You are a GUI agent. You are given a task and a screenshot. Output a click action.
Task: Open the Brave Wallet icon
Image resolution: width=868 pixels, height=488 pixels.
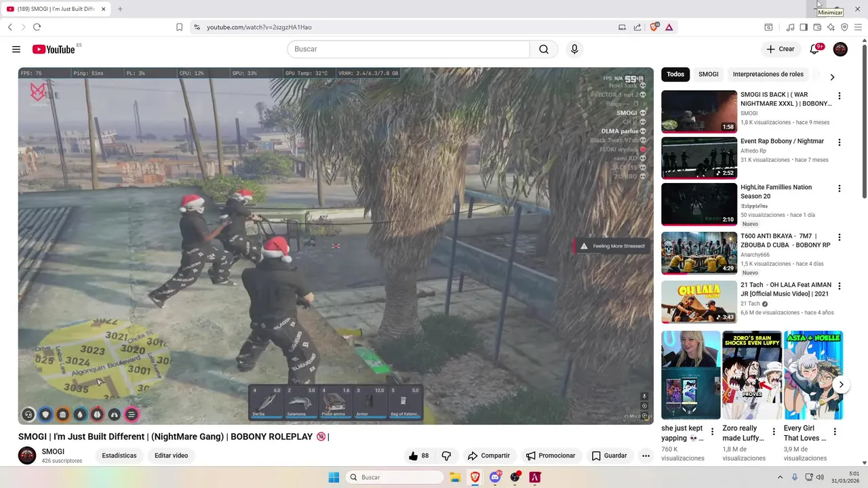[x=817, y=27]
